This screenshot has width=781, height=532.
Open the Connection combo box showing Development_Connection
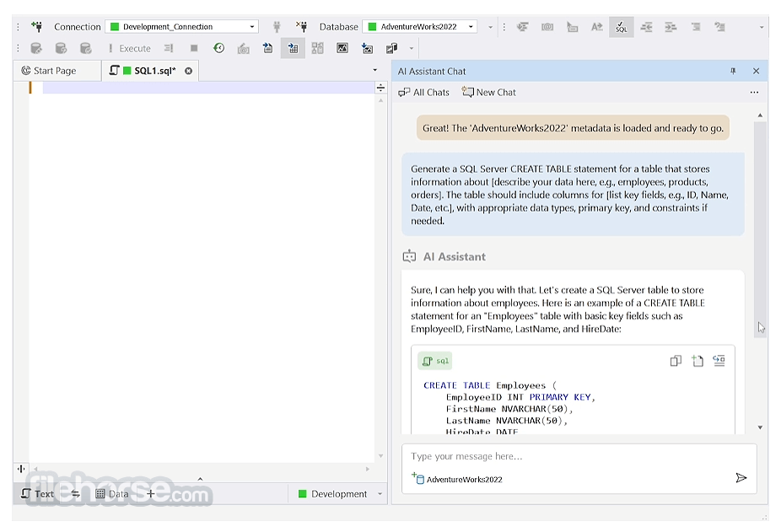(182, 26)
